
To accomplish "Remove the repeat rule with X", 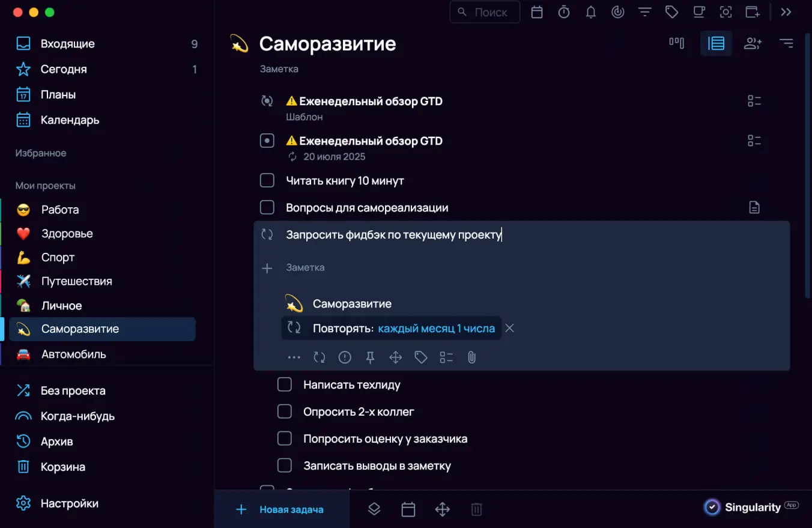I will click(x=509, y=328).
